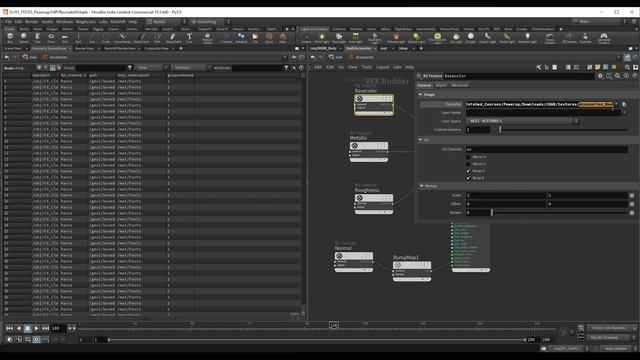Select the Spot Light shelf tool
Screen dimensions: 640x360
[339, 38]
